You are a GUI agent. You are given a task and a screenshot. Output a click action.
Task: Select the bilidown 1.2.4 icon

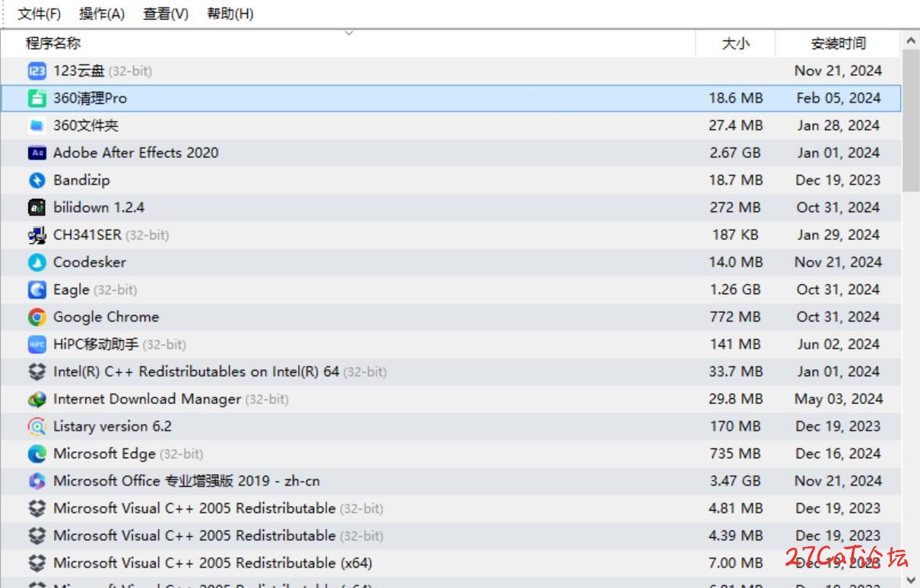36,207
